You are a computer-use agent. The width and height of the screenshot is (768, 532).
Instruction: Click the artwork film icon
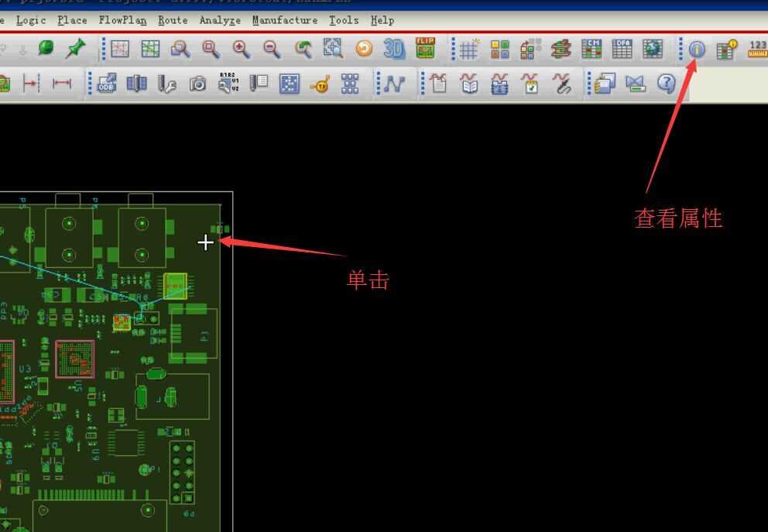pyautogui.click(x=137, y=84)
